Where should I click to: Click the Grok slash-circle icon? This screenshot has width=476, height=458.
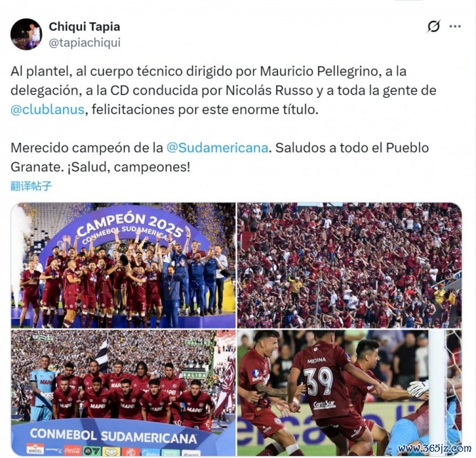click(x=433, y=27)
